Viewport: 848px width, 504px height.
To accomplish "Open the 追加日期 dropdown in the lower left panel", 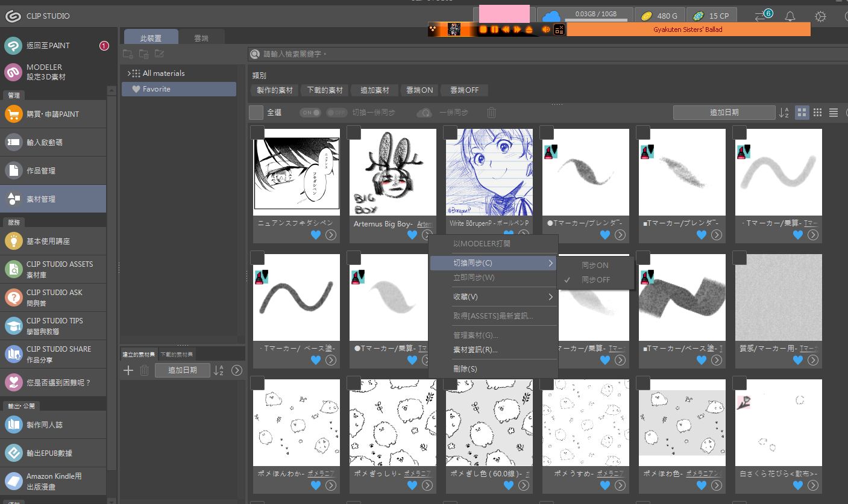I will coord(183,370).
